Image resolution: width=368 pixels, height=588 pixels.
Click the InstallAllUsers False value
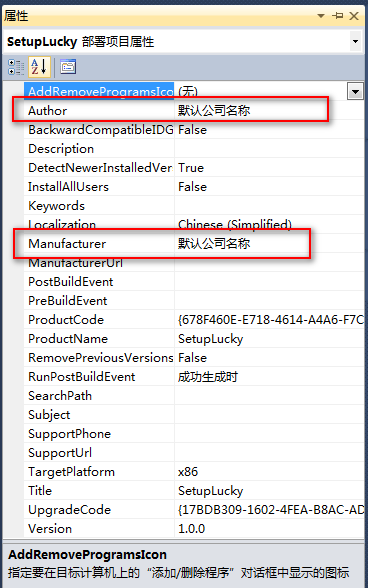tap(192, 187)
